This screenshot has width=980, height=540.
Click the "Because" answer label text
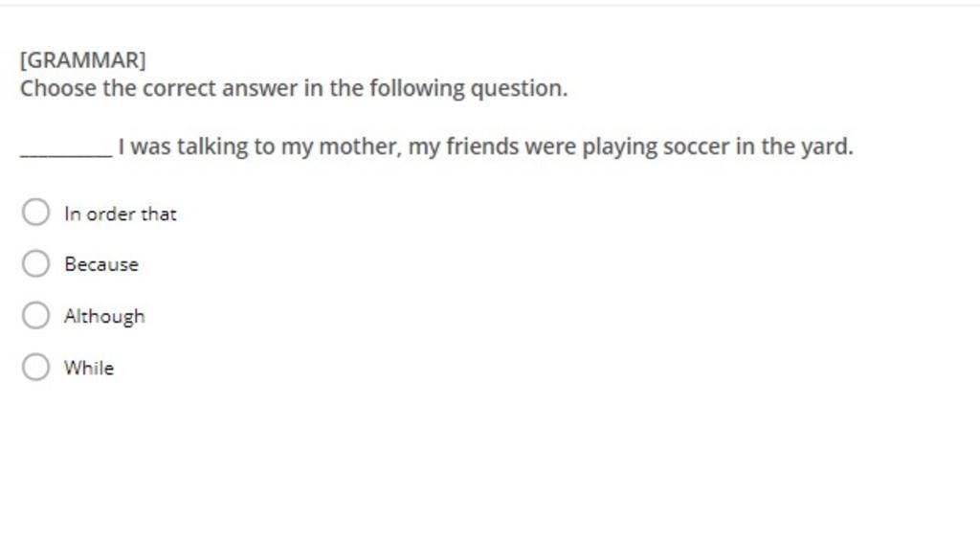[x=101, y=264]
